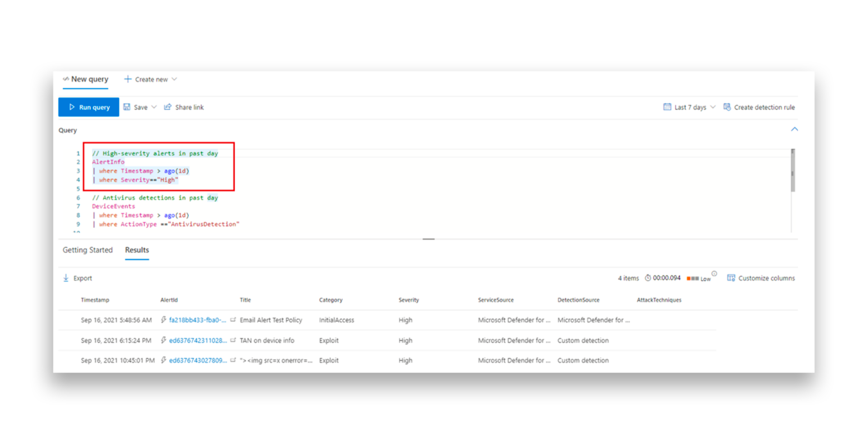This screenshot has width=868, height=444.
Task: Click the info icon beside the Low resource indicator
Action: tap(714, 273)
